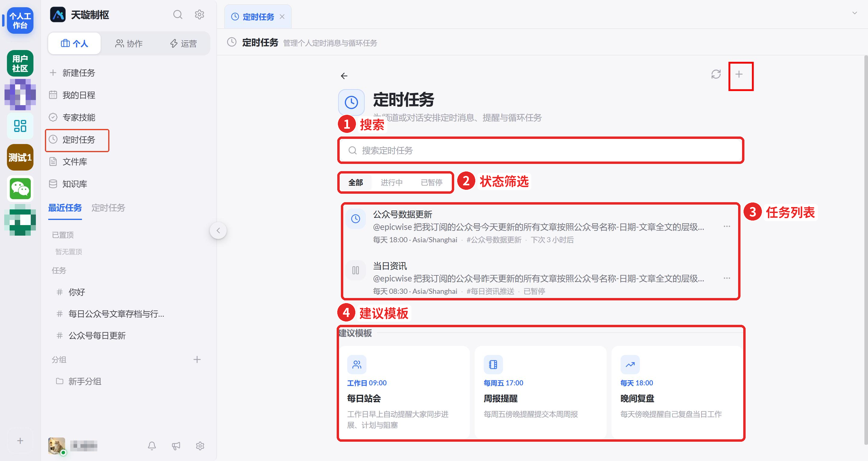Open settings gear beside 天璇制枢 title
Image resolution: width=868 pixels, height=461 pixels.
click(200, 14)
